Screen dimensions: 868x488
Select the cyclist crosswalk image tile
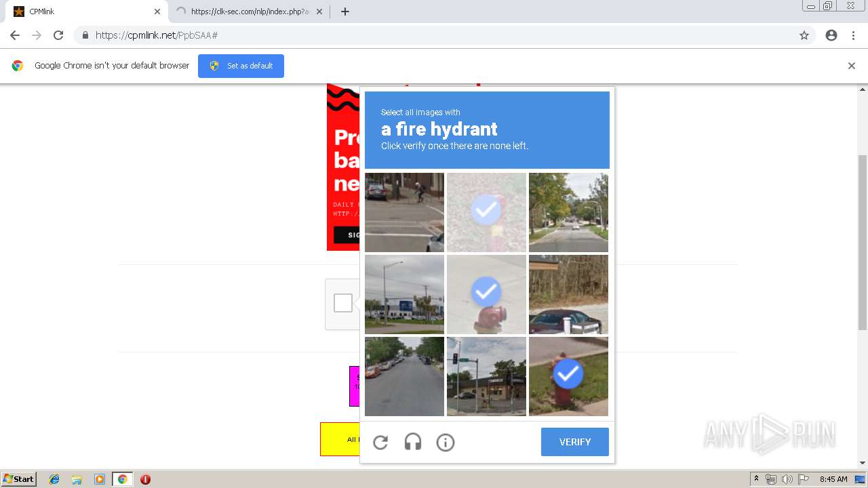coord(404,212)
